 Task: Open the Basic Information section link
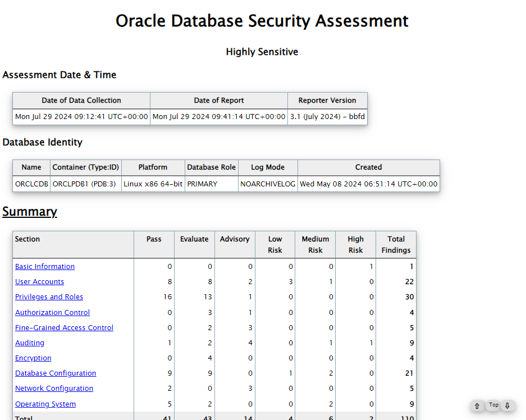(45, 267)
